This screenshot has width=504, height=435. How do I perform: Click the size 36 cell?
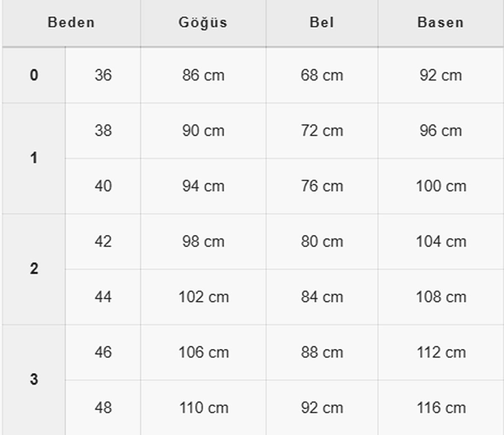(x=103, y=75)
